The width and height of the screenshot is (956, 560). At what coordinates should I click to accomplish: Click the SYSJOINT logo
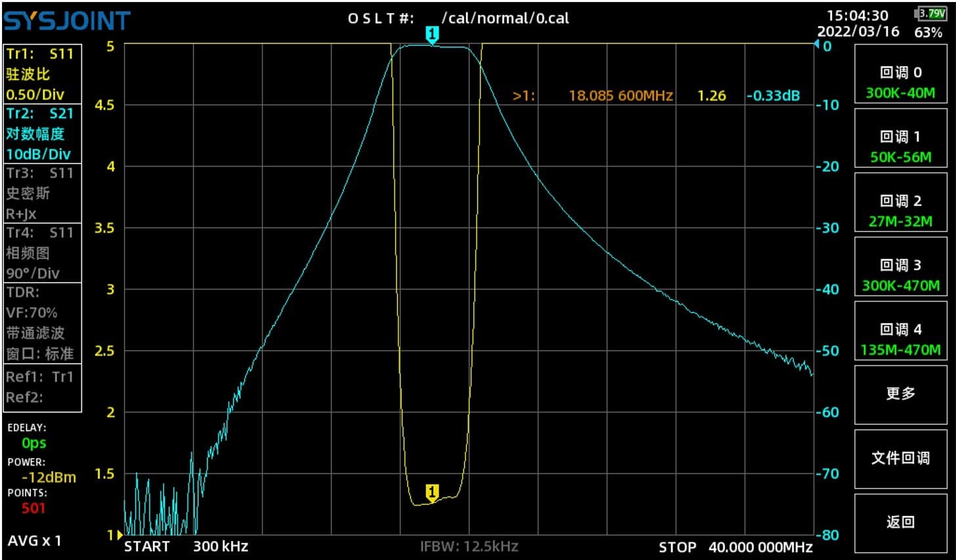[68, 21]
